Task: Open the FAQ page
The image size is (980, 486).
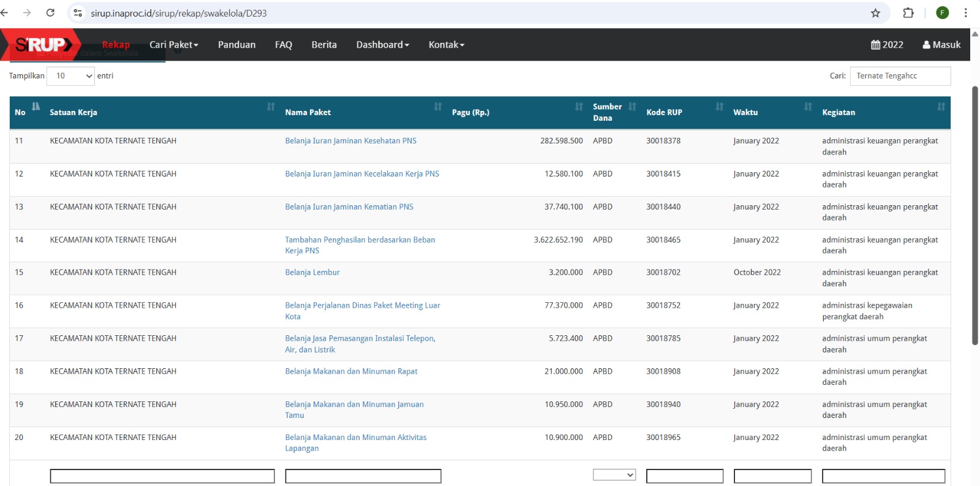Action: pos(283,45)
